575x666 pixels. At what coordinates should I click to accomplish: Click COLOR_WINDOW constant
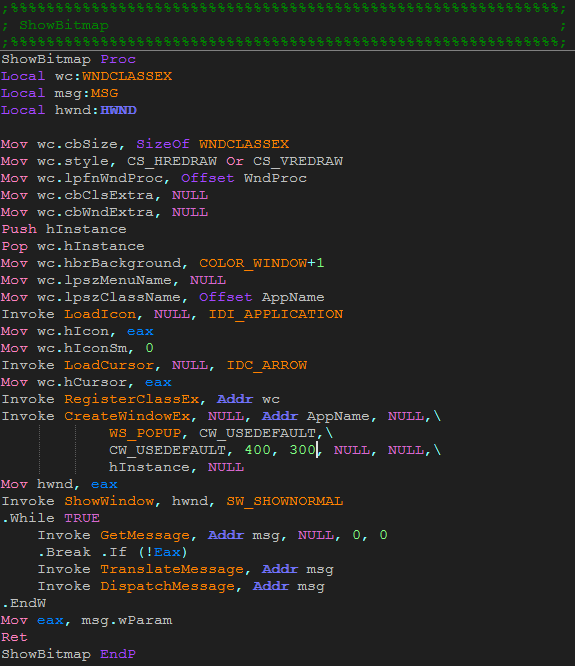[x=253, y=263]
